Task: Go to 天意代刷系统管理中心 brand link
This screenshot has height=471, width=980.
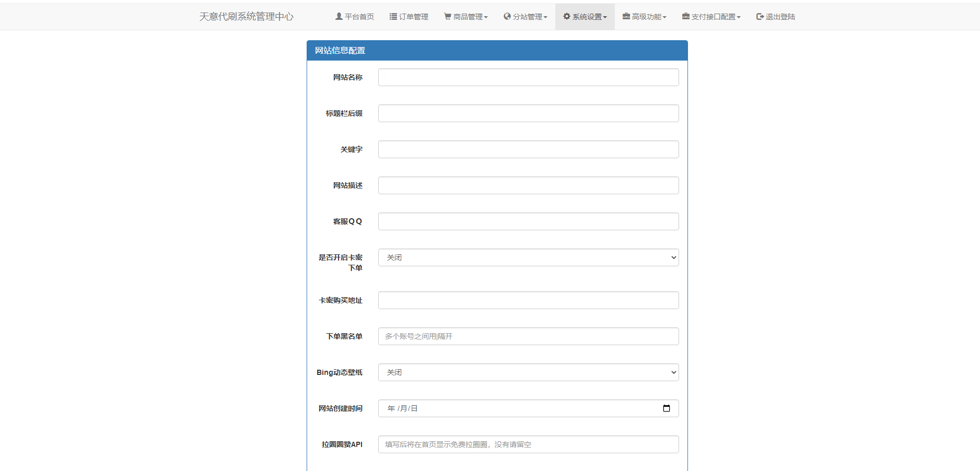Action: click(x=246, y=17)
